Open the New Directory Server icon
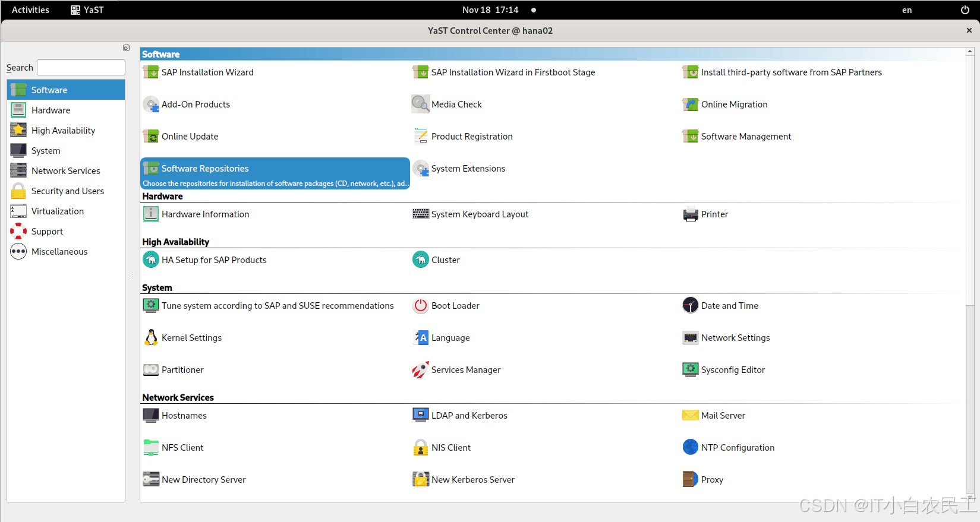980x522 pixels. click(151, 480)
